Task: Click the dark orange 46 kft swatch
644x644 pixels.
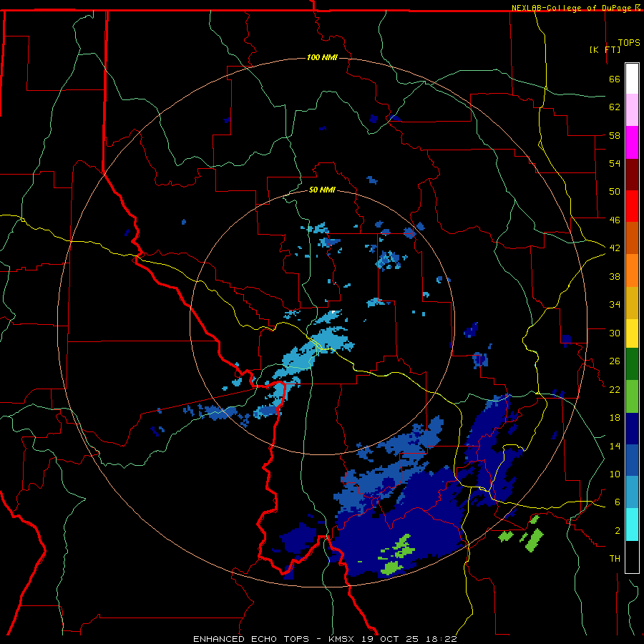Action: pyautogui.click(x=632, y=238)
